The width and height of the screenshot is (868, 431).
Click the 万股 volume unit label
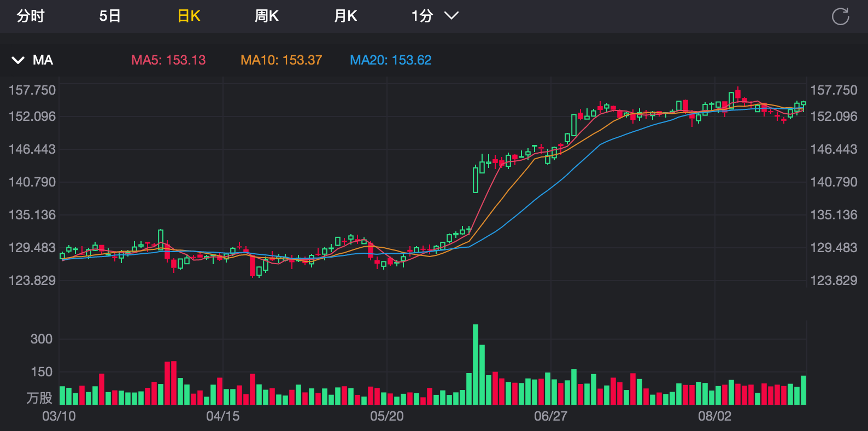(x=39, y=398)
